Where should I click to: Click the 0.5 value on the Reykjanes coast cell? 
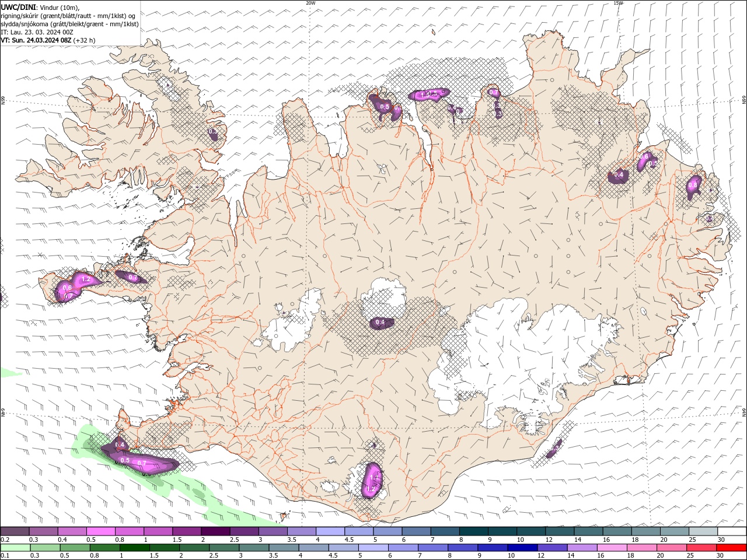tap(125, 460)
